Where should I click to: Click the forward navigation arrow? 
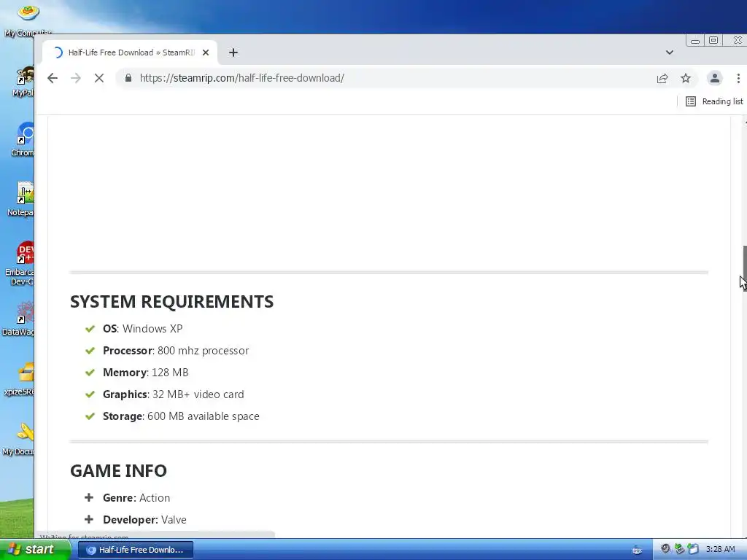click(76, 78)
